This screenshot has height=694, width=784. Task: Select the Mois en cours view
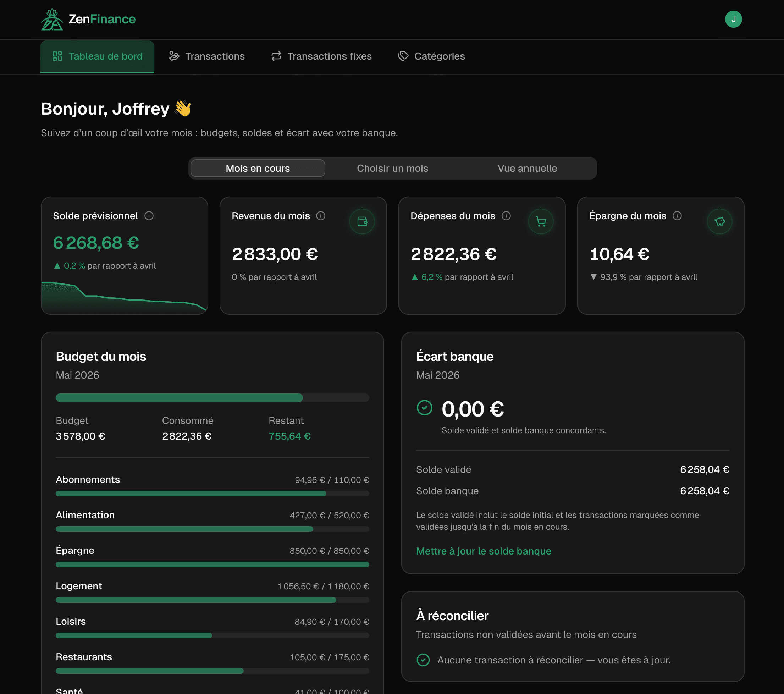point(258,168)
